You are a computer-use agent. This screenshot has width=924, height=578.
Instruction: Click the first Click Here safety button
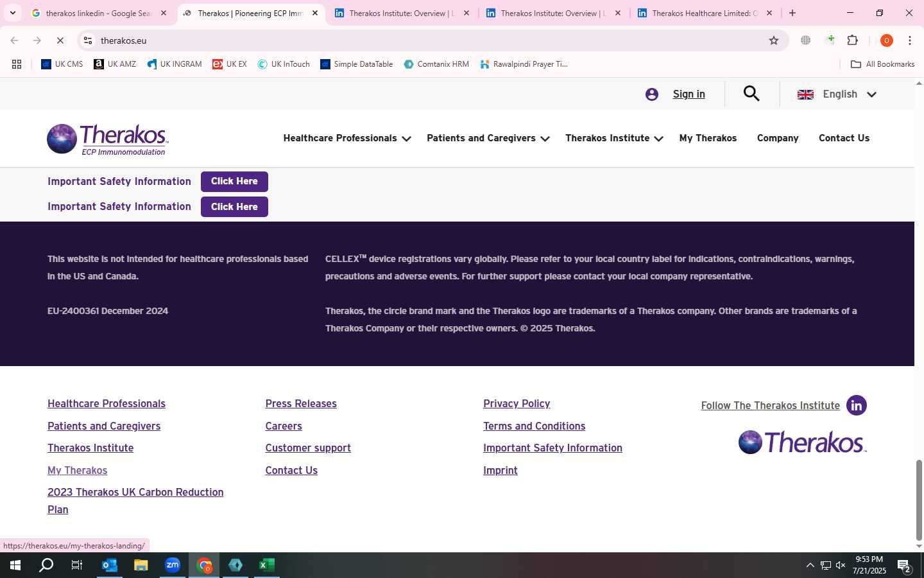coord(234,182)
